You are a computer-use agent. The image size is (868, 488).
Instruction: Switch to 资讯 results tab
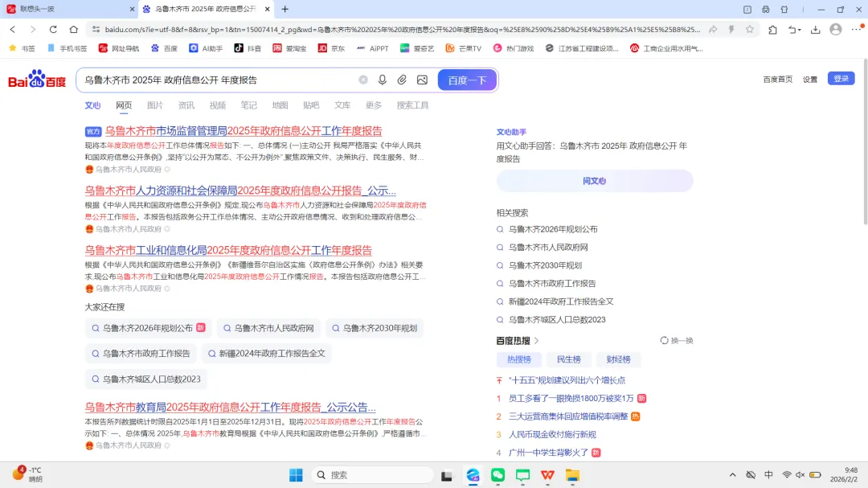tap(186, 105)
